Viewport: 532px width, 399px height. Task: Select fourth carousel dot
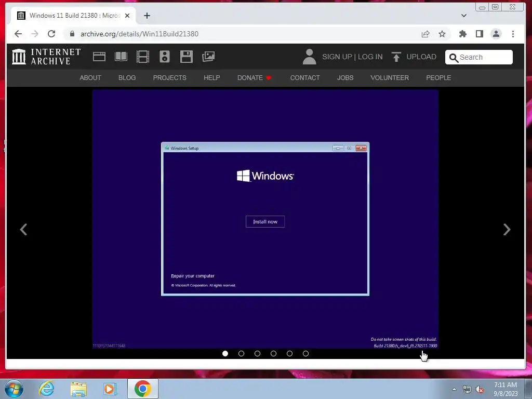pos(273,353)
